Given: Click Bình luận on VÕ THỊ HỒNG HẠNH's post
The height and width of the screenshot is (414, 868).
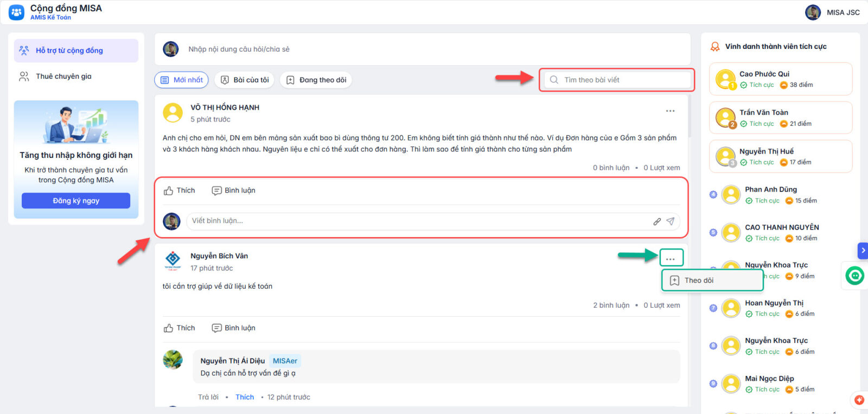Looking at the screenshot, I should (234, 190).
